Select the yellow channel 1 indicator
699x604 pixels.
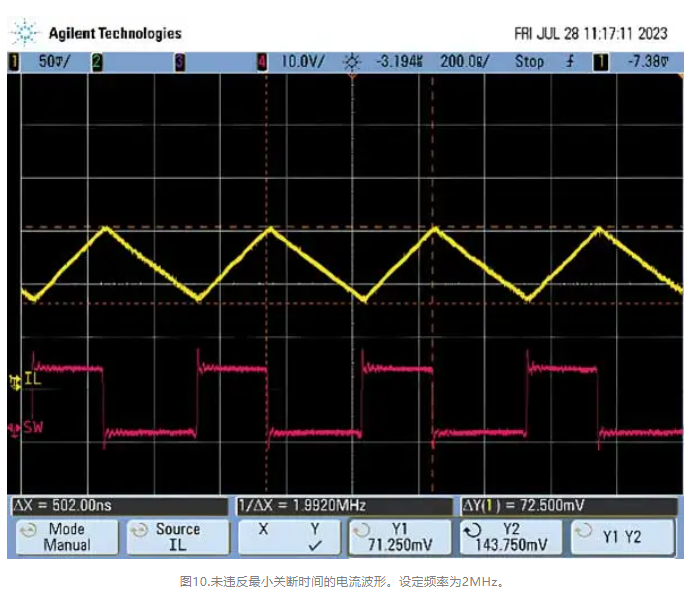[13, 62]
